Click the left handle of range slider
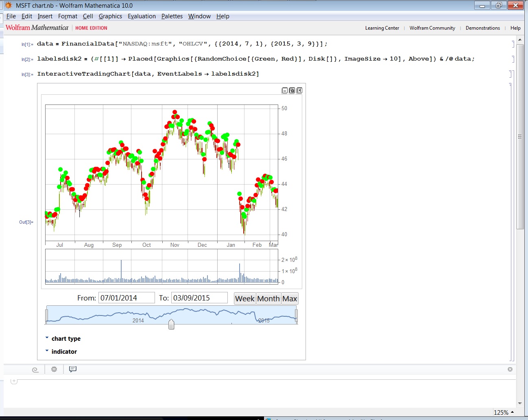Viewport: 528px width, 420px height. click(x=47, y=315)
